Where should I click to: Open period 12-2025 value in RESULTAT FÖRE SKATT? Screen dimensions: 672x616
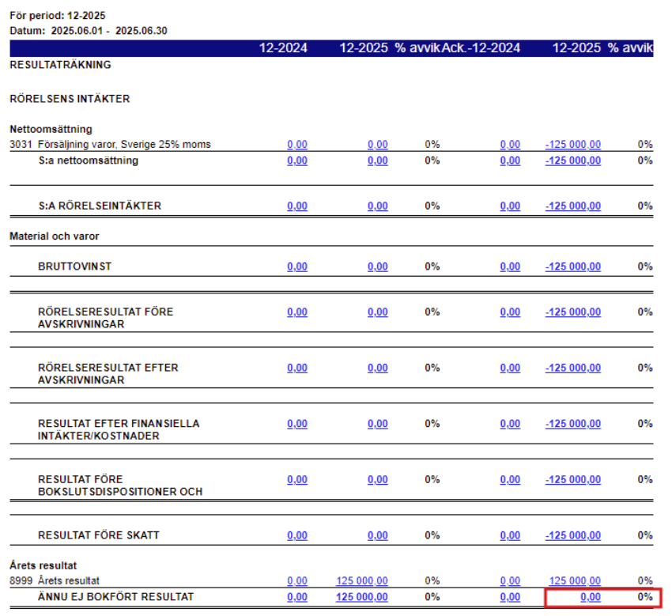pyautogui.click(x=377, y=535)
